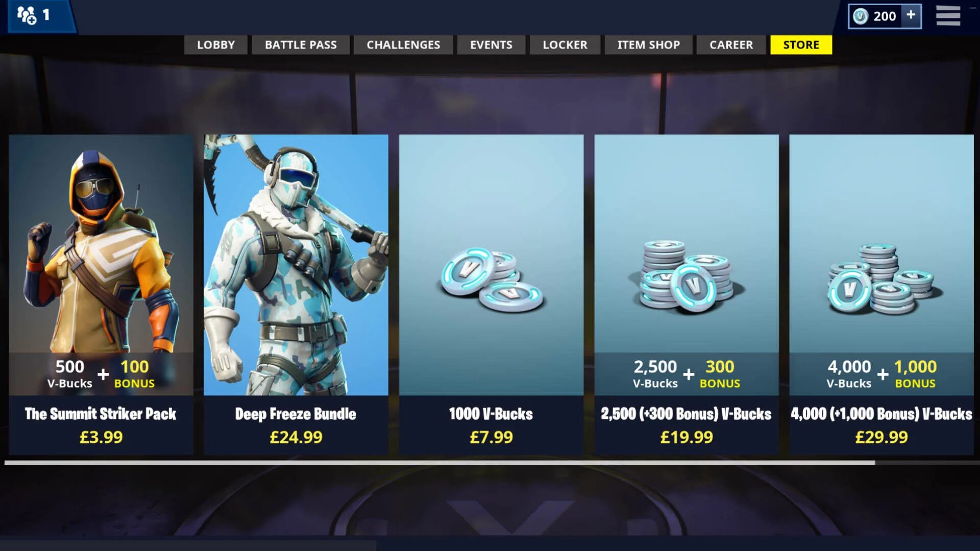Choose the Deep Freeze Bundle character image

[x=296, y=265]
